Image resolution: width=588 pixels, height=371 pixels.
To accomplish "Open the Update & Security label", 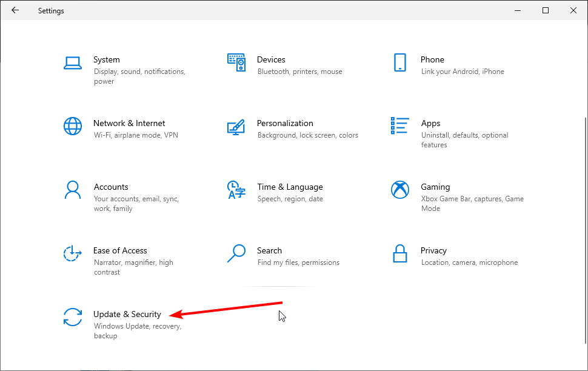I will pos(127,314).
